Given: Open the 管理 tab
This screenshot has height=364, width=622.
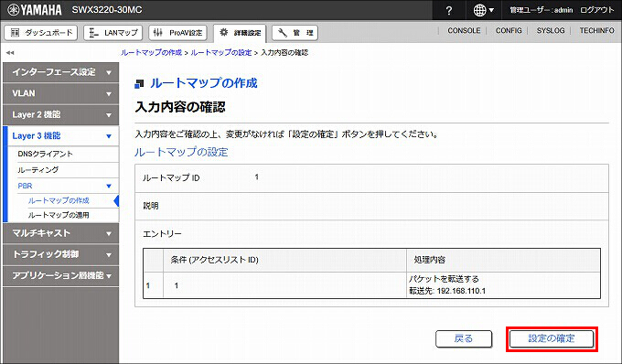Looking at the screenshot, I should pos(295,33).
